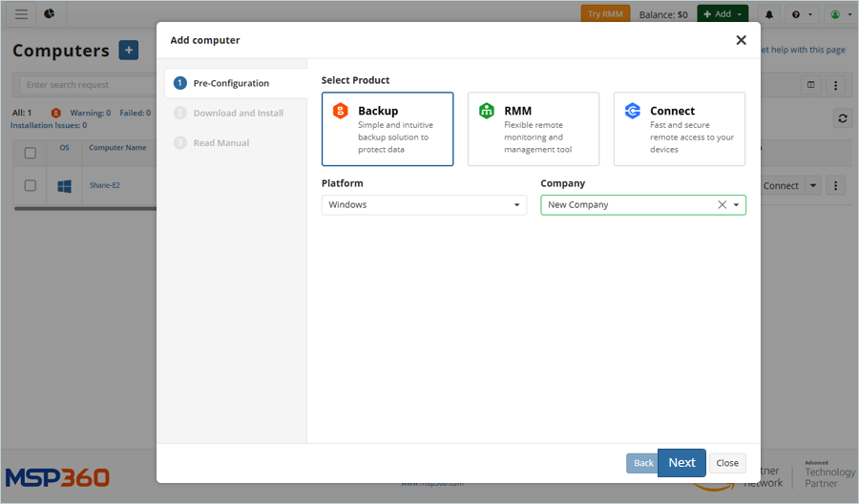Choose the Connect product card
The height and width of the screenshot is (504, 859).
coord(680,129)
